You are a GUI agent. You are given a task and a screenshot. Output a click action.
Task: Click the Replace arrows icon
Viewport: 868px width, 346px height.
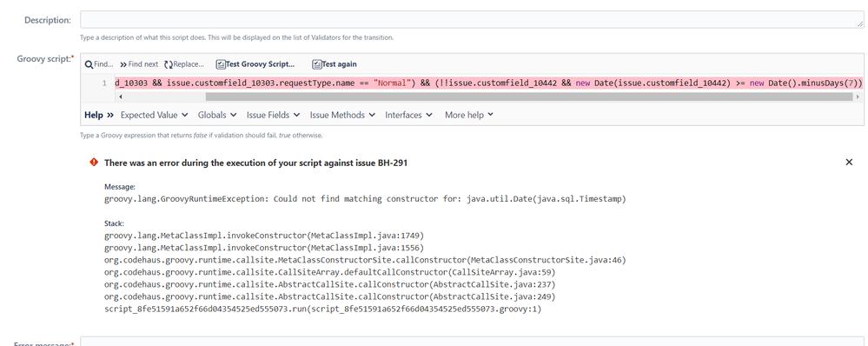169,64
